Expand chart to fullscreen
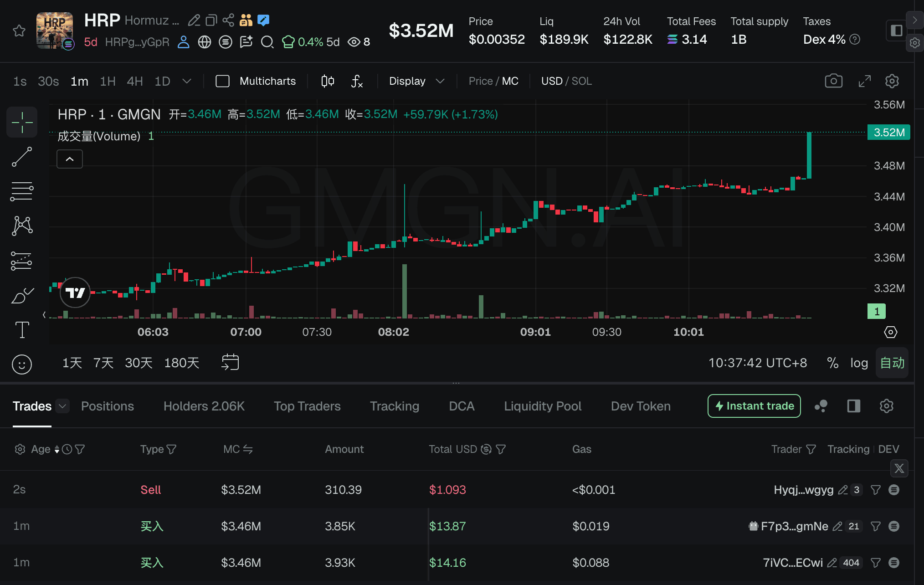 (864, 81)
